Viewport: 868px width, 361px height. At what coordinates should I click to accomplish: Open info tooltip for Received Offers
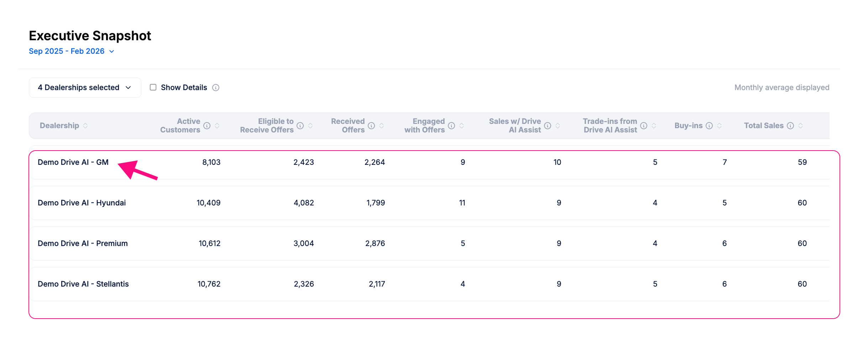tap(371, 126)
